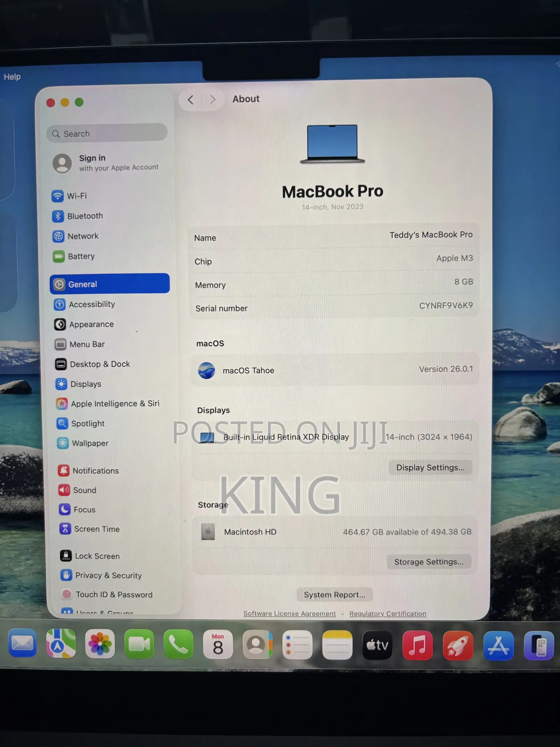Select Displays in the sidebar

point(78,384)
